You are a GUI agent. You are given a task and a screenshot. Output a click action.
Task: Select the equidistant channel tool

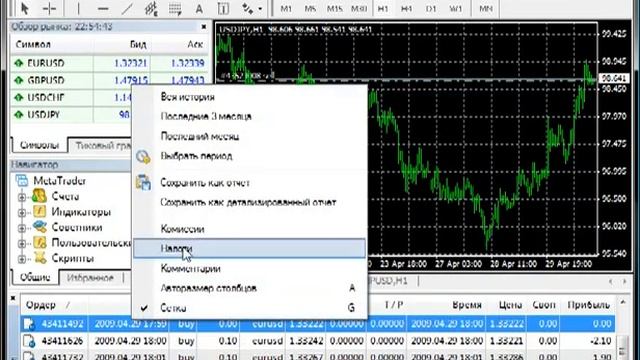click(151, 8)
